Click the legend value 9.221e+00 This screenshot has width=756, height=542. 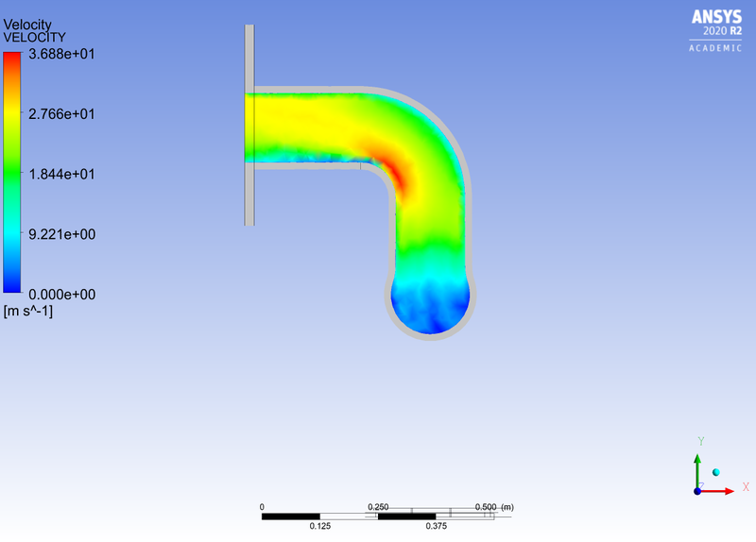pyautogui.click(x=61, y=234)
